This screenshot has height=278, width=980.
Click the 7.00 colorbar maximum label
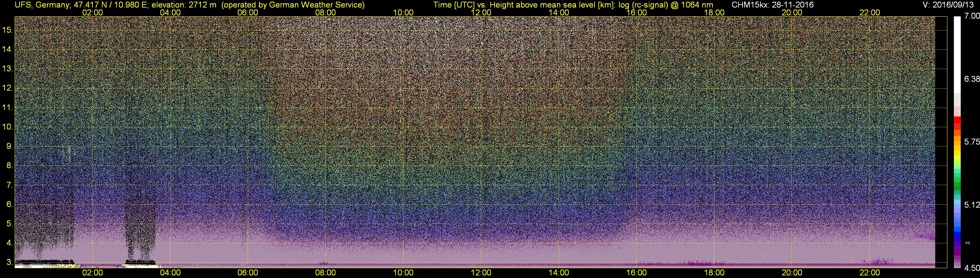972,16
